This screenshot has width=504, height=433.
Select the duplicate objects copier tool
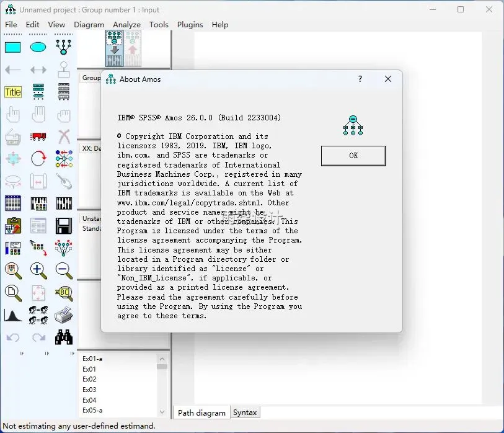pyautogui.click(x=13, y=136)
